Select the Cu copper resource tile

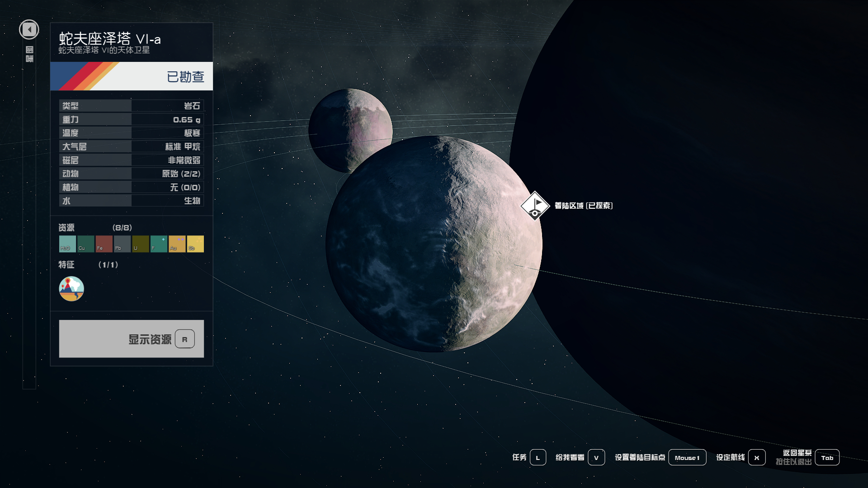[x=86, y=244]
